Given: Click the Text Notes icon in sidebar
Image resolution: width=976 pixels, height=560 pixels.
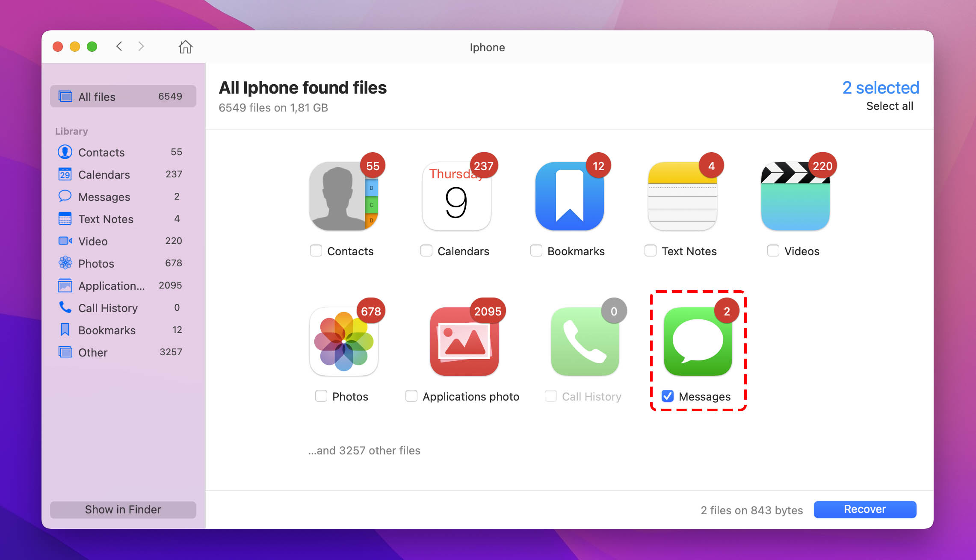Looking at the screenshot, I should pos(65,218).
